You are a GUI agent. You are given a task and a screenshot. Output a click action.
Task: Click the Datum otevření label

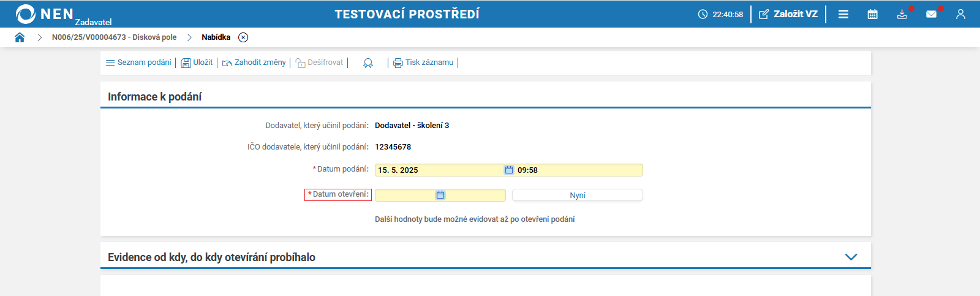338,194
